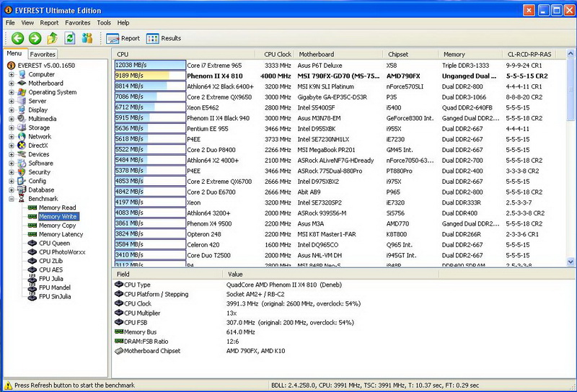Sort by the CPU Clock column header
577x392 pixels.
[x=275, y=54]
